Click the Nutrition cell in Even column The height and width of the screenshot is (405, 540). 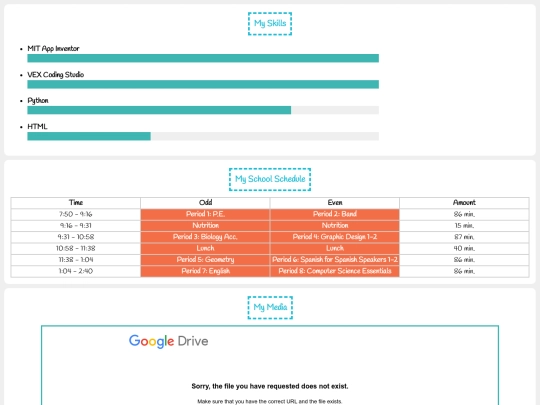click(335, 226)
